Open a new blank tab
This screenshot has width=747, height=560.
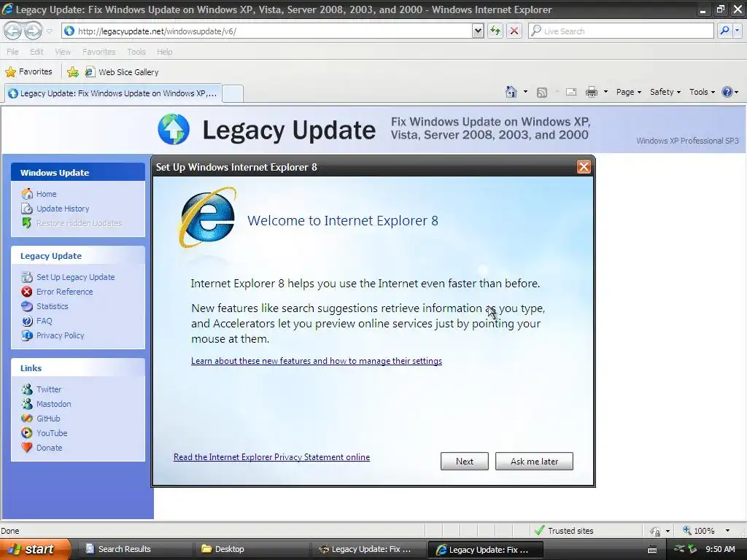coord(233,93)
